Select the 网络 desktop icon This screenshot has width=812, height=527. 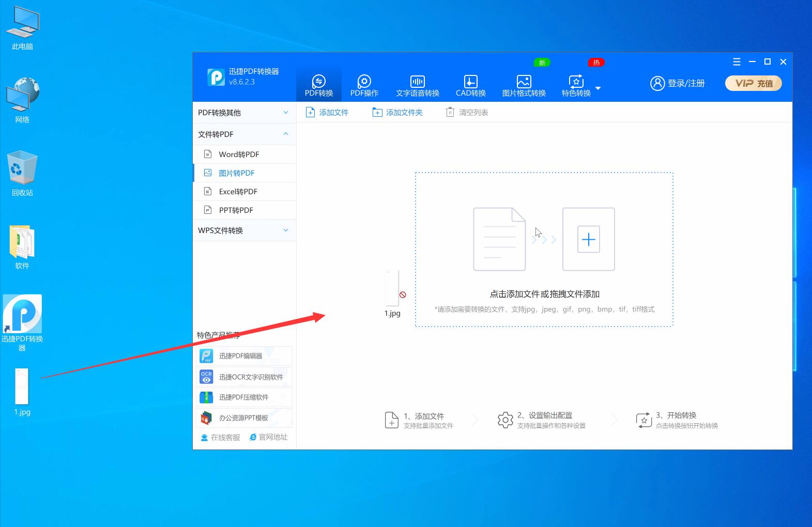(22, 100)
